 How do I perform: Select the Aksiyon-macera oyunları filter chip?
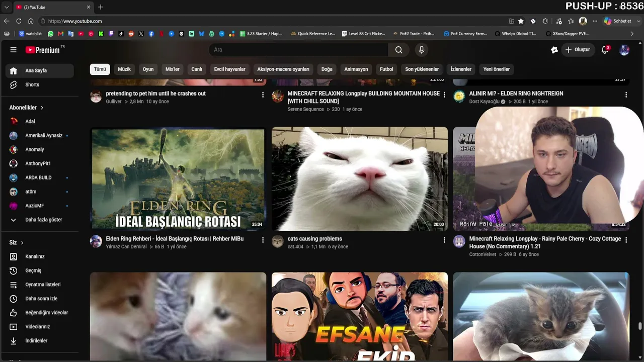[x=283, y=69]
